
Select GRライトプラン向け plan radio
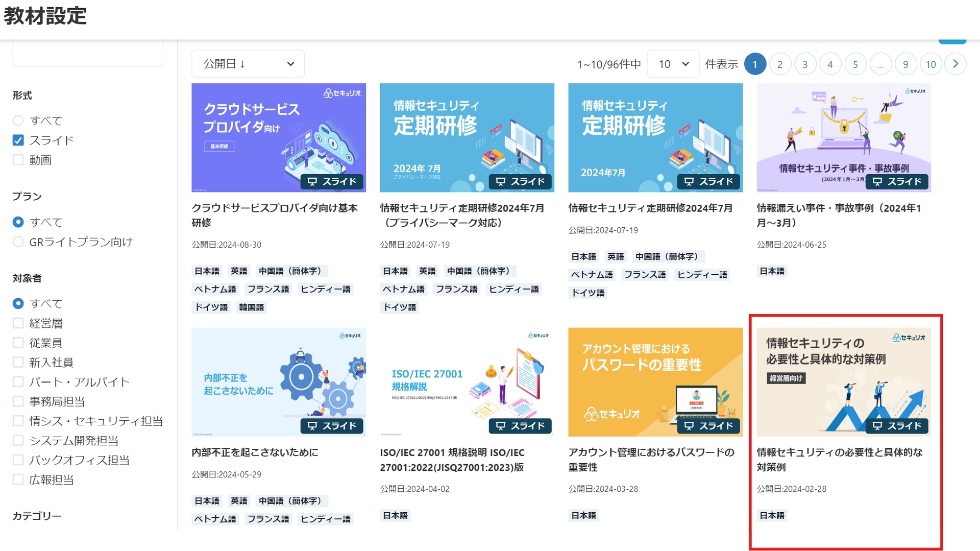(x=18, y=242)
